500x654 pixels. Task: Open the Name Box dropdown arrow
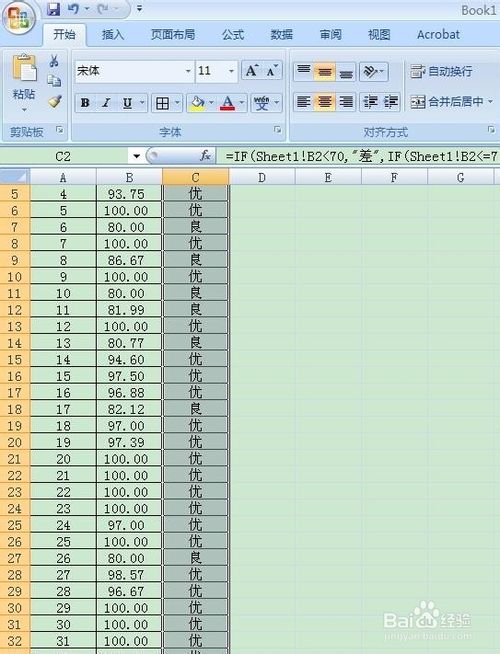pos(136,157)
